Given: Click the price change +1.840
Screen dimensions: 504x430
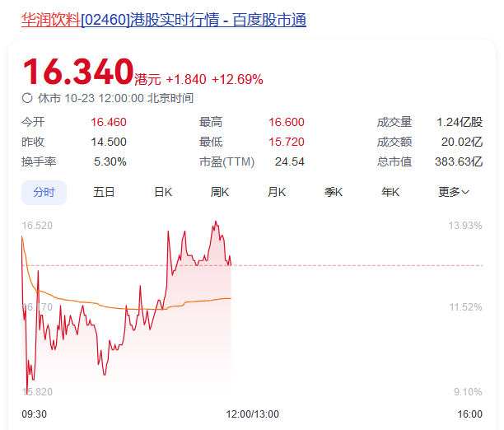Looking at the screenshot, I should click(x=185, y=79).
